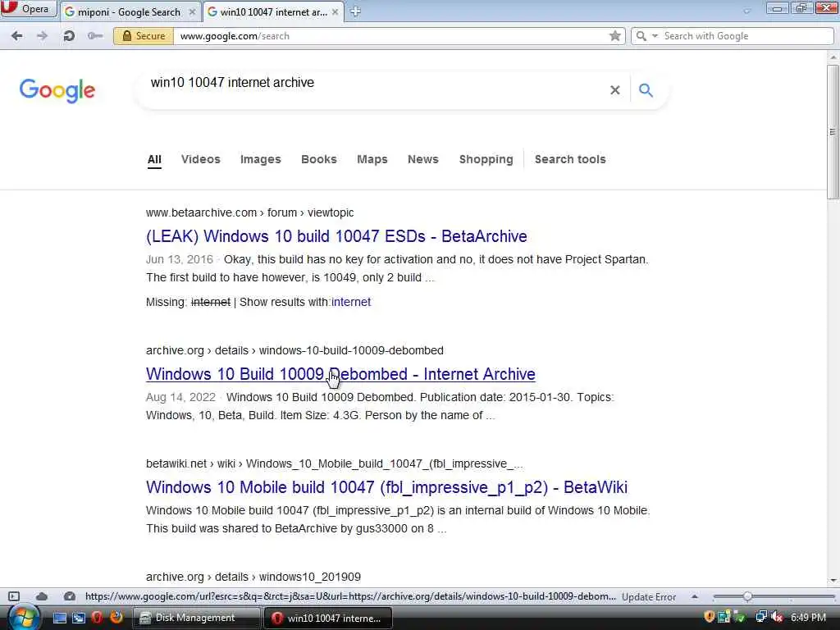Launch Opera from quick launch
Image resolution: width=840 pixels, height=630 pixels.
tap(97, 618)
